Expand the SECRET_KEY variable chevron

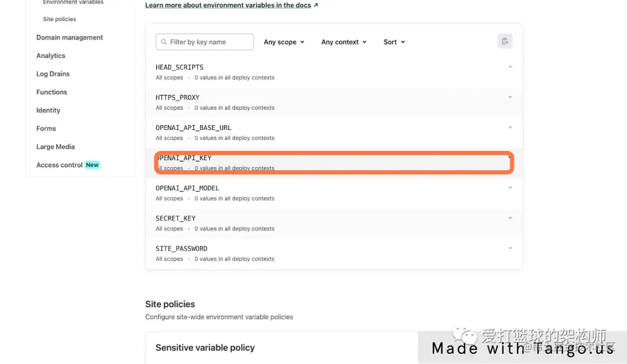[x=510, y=218]
